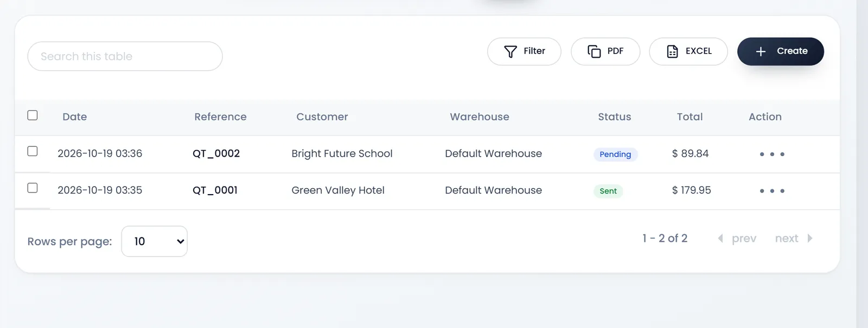Click the Pending status badge
Viewport: 868px width, 328px height.
(615, 155)
